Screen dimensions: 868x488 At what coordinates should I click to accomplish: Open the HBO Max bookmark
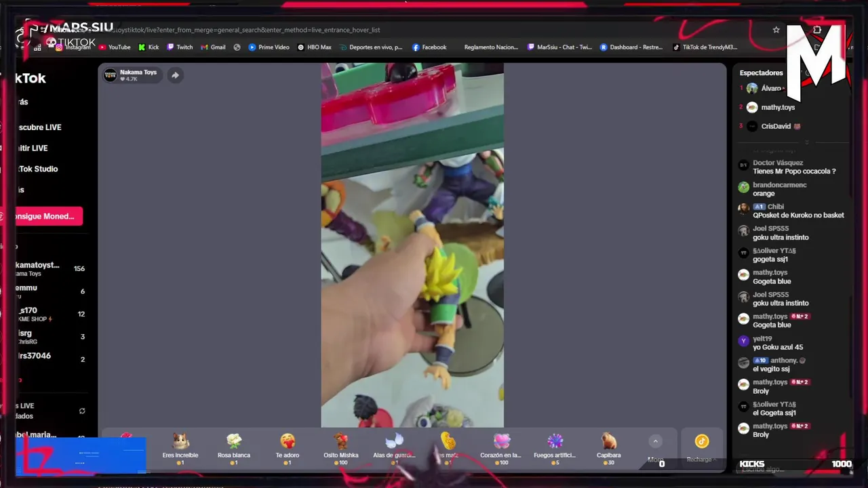(315, 47)
